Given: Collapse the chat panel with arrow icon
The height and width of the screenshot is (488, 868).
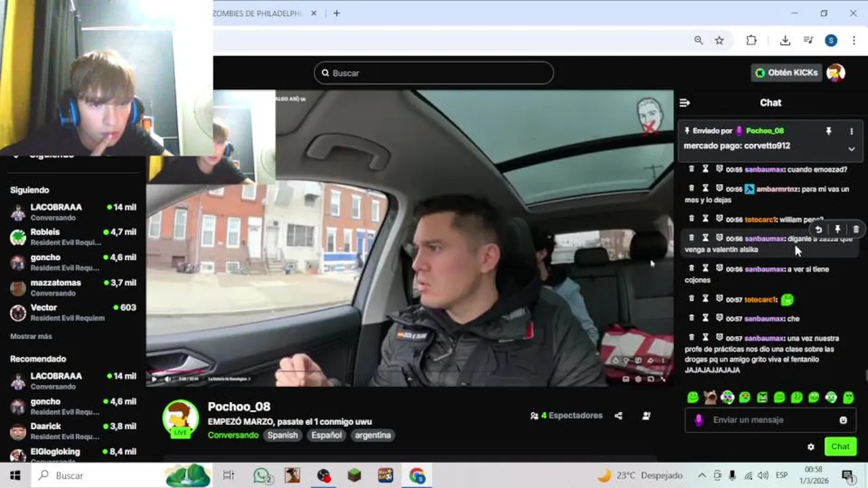Looking at the screenshot, I should (684, 102).
